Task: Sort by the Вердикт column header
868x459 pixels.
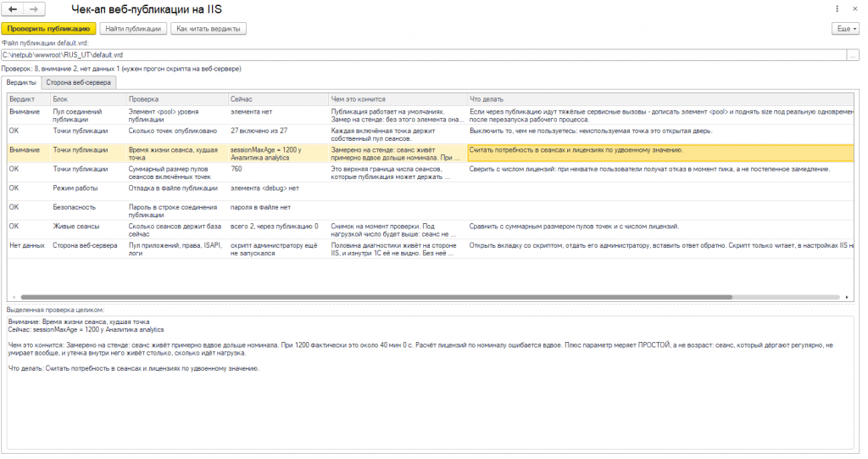Action: tap(29, 99)
